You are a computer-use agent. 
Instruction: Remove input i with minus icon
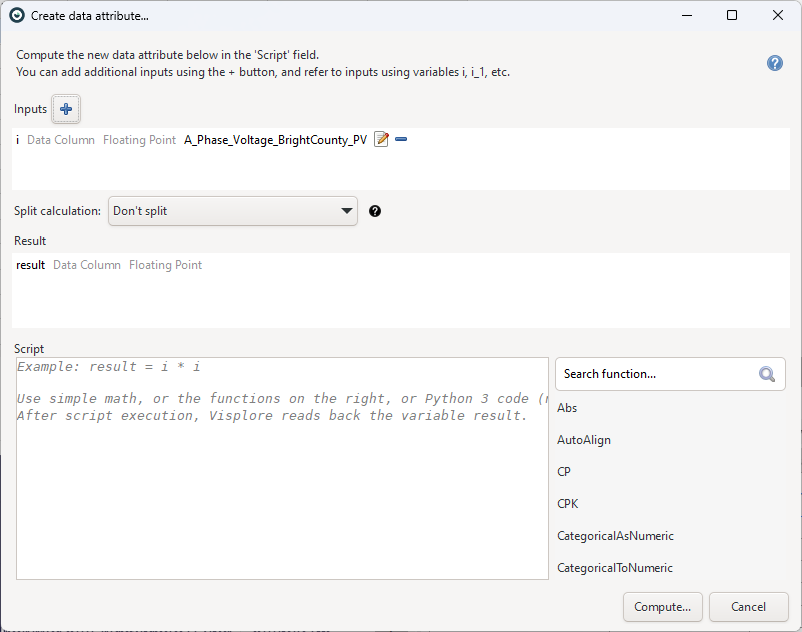click(x=401, y=139)
